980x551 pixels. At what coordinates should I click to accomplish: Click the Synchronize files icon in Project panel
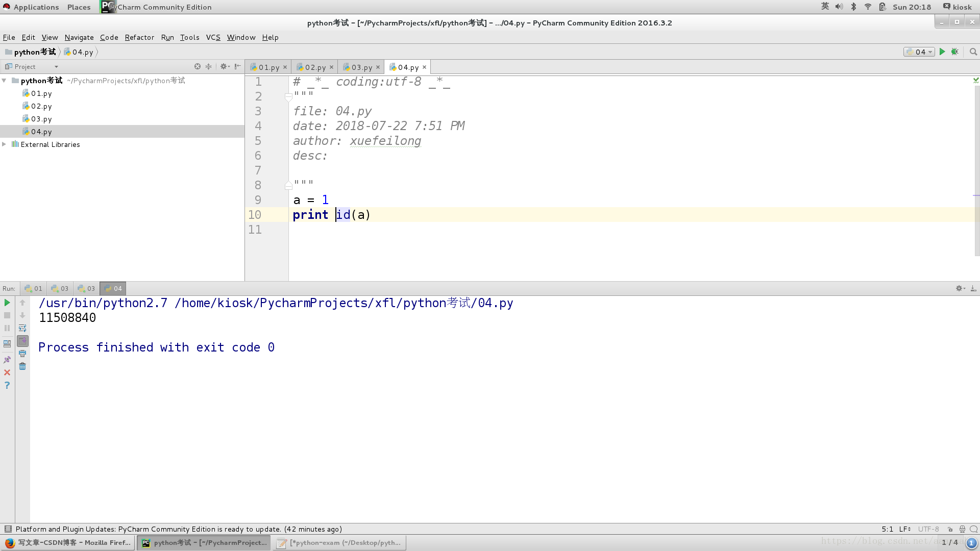(197, 66)
